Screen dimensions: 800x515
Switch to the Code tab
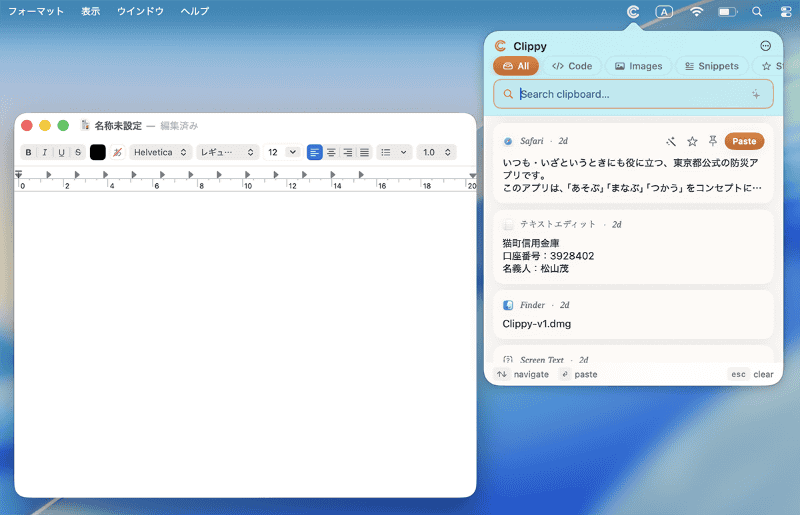[572, 66]
